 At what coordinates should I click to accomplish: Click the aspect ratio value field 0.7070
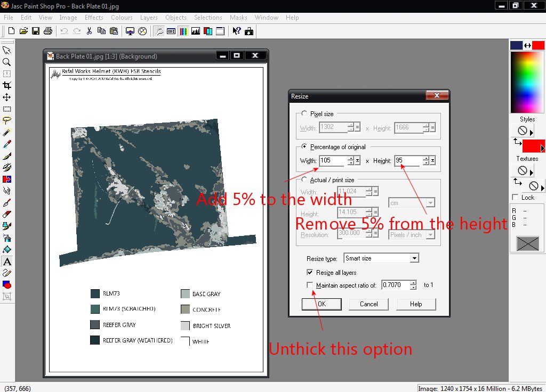tap(395, 285)
